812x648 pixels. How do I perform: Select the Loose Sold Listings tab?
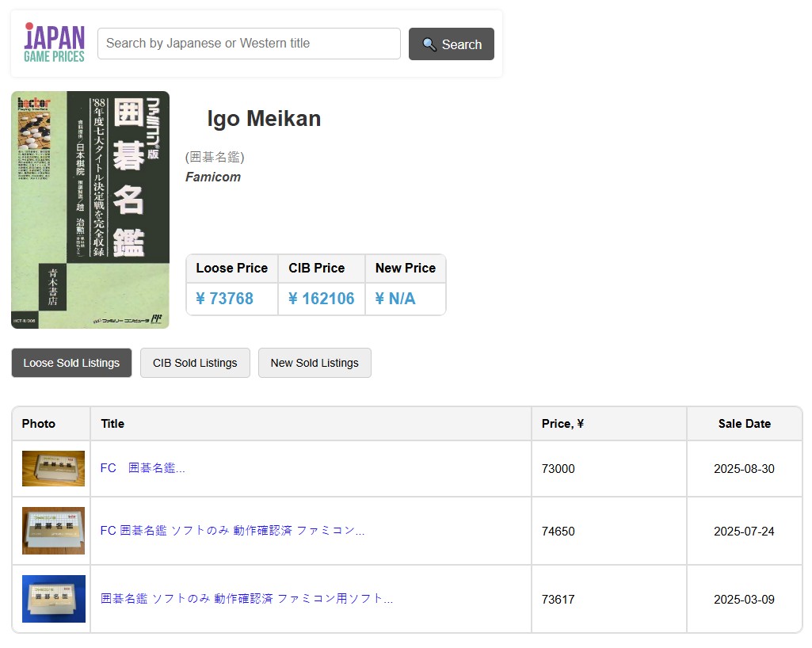71,363
